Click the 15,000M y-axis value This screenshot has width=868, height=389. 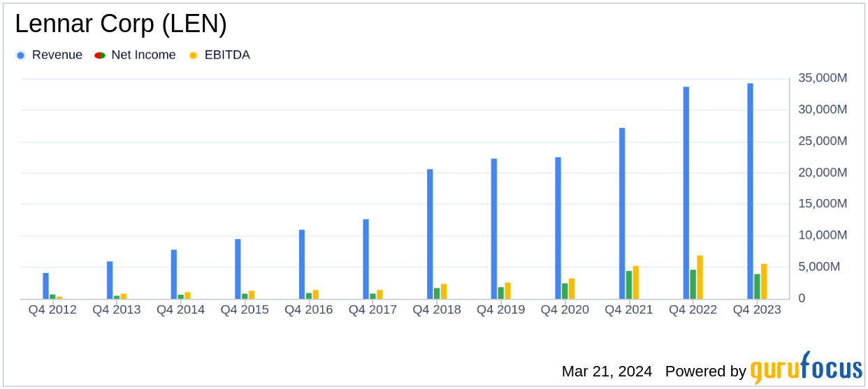(x=823, y=204)
